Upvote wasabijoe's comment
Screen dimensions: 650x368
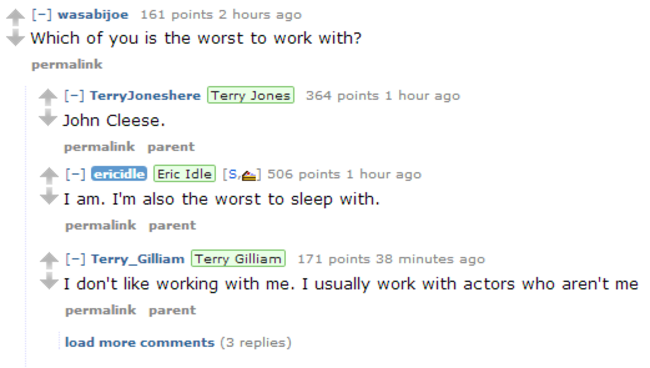coord(15,17)
